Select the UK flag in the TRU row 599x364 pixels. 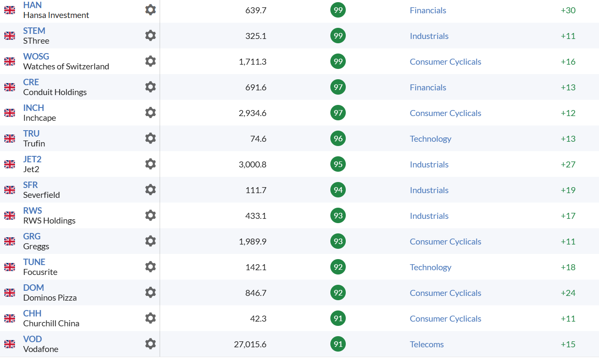(9, 138)
